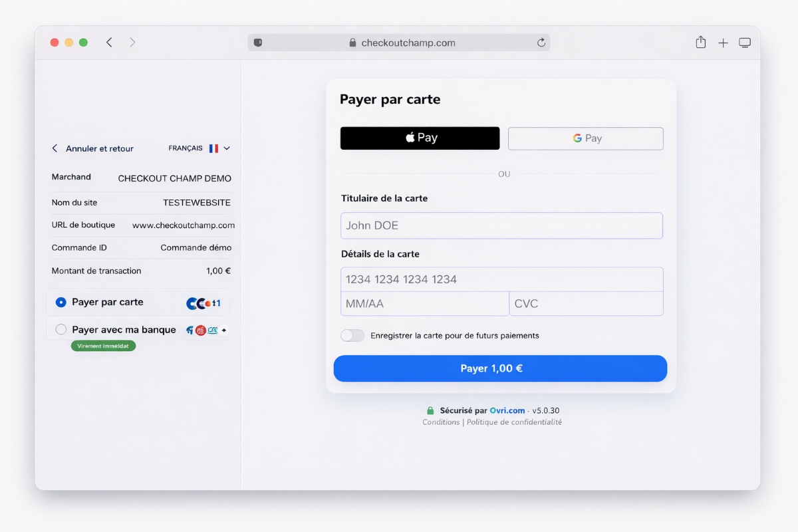The width and height of the screenshot is (798, 532).
Task: Reload the page with the refresh icon
Action: coord(541,43)
